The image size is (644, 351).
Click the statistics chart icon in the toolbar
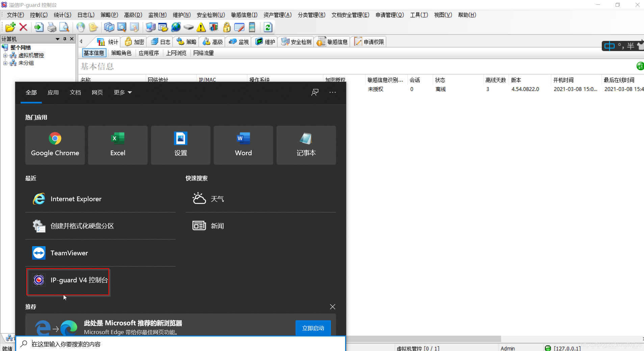pyautogui.click(x=214, y=27)
